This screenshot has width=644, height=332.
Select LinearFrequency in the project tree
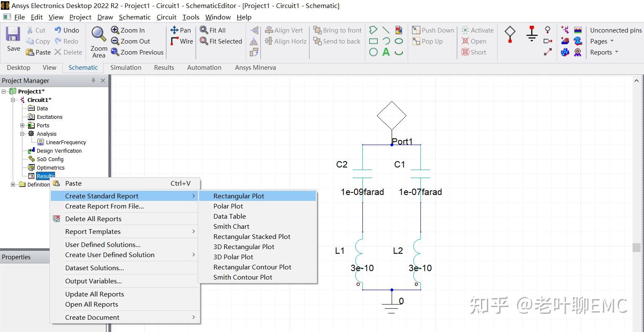pyautogui.click(x=66, y=143)
